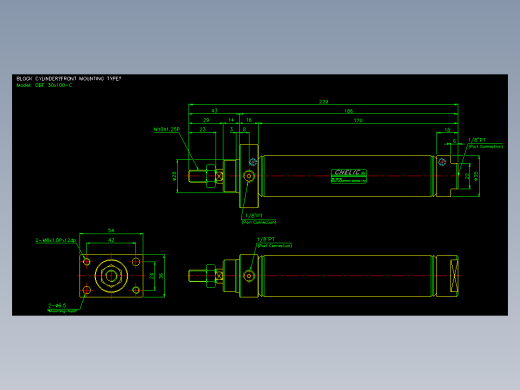Click the "23" rod thread length dimension
The width and height of the screenshot is (520, 390).
(x=202, y=129)
